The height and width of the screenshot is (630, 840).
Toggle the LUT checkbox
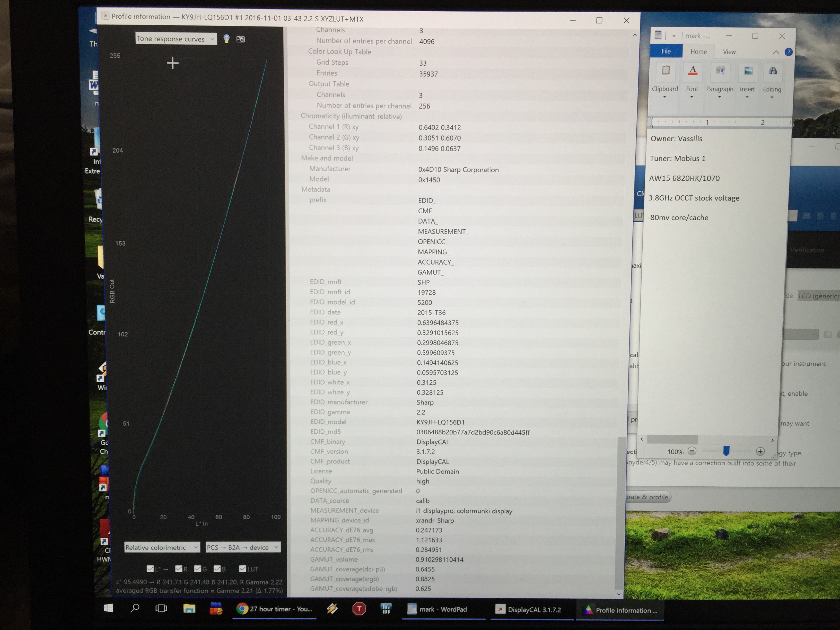pos(243,568)
